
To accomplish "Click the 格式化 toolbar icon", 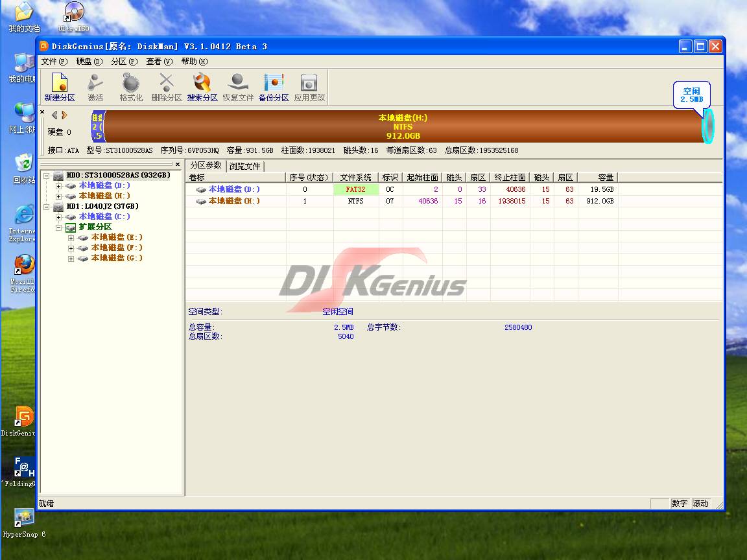I will coord(131,87).
